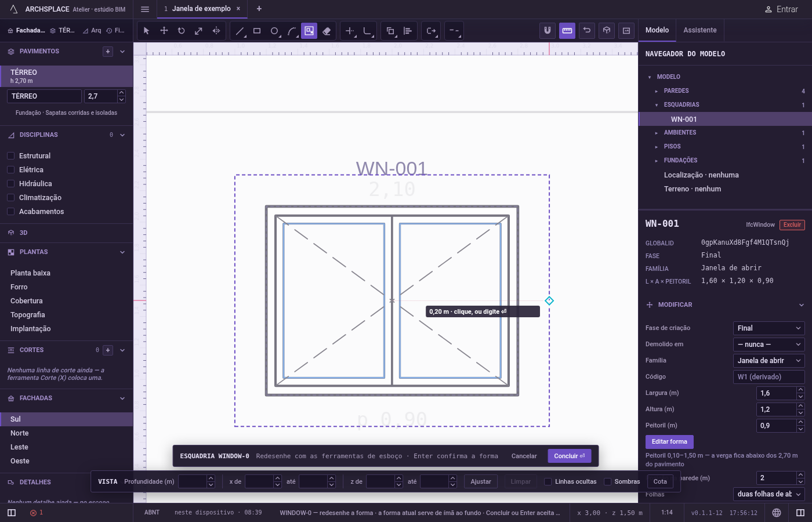This screenshot has width=812, height=522.
Task: Click the red Excluir button
Action: click(x=792, y=225)
